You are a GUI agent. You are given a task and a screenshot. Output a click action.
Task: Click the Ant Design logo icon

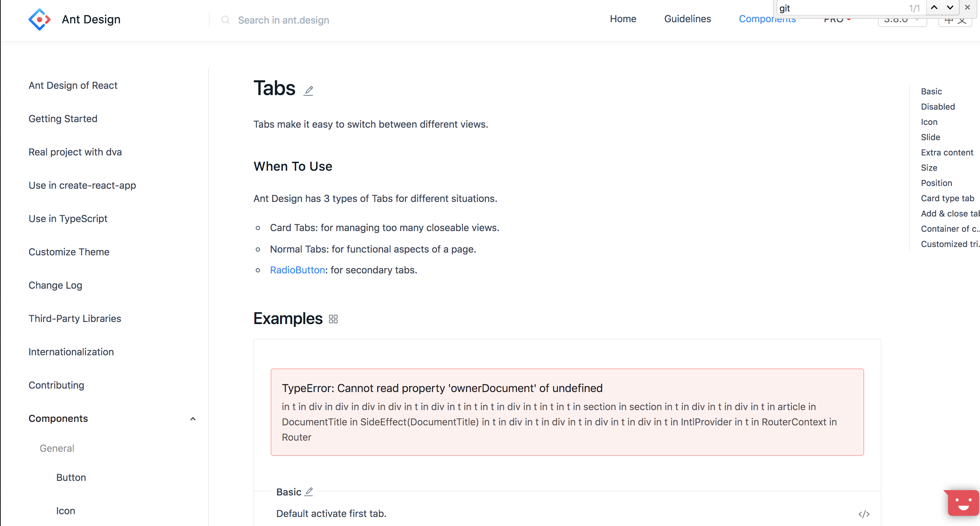tap(39, 19)
